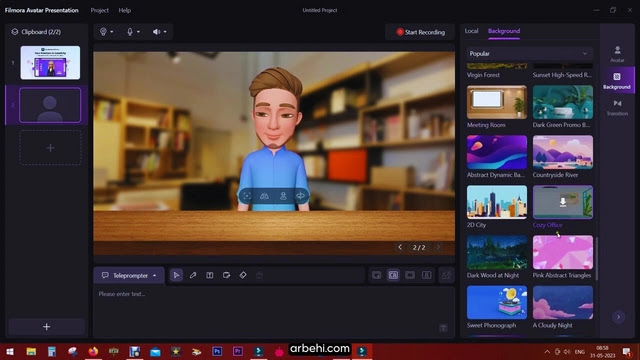Apply the Sweet Phonograph background
Viewport: 640px width, 360px height.
(497, 302)
